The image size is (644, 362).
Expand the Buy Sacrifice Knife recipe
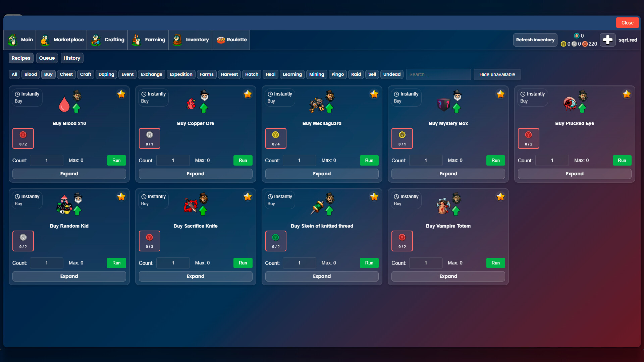(x=195, y=276)
